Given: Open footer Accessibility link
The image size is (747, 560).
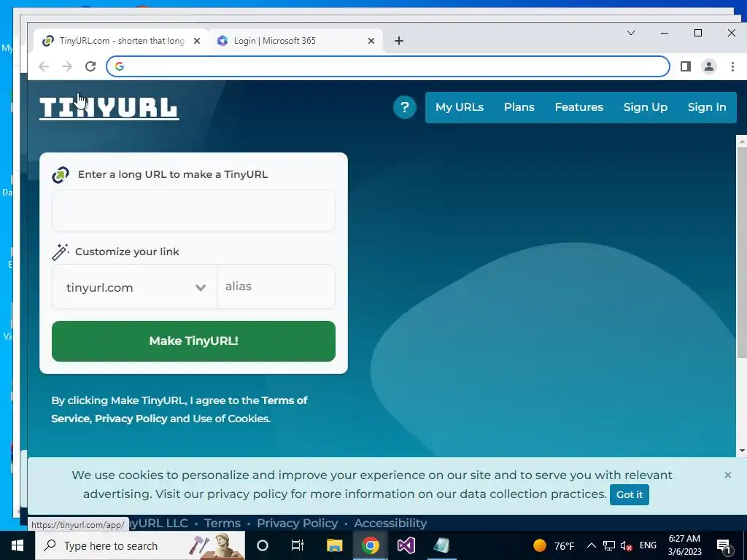Looking at the screenshot, I should [x=390, y=523].
